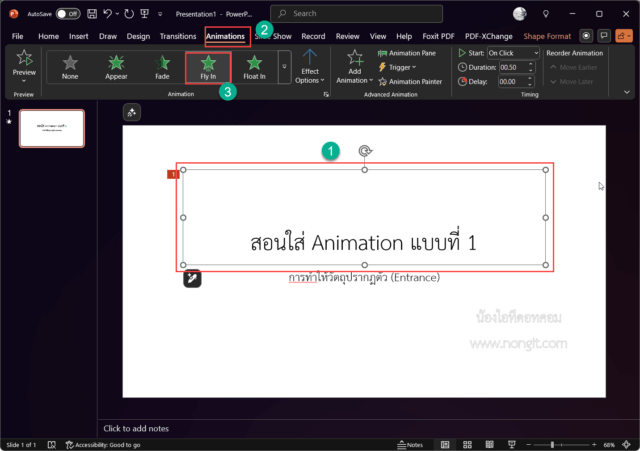The height and width of the screenshot is (451, 640).
Task: Select the Appear animation effect
Action: click(x=116, y=68)
